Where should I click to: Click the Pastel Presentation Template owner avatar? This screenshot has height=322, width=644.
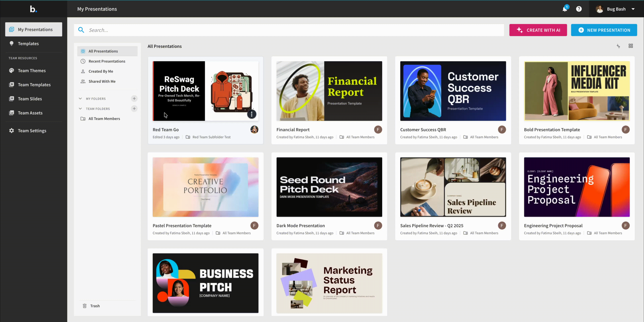click(x=255, y=226)
